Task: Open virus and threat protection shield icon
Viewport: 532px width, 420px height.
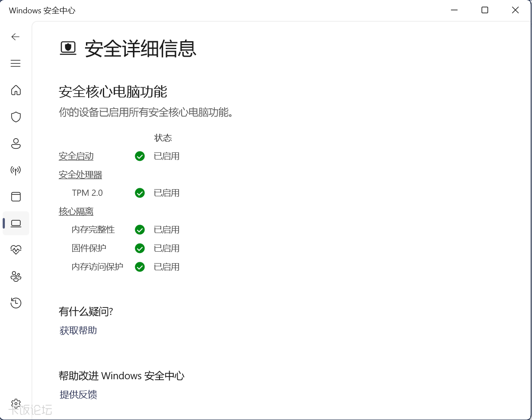Action: pos(16,117)
